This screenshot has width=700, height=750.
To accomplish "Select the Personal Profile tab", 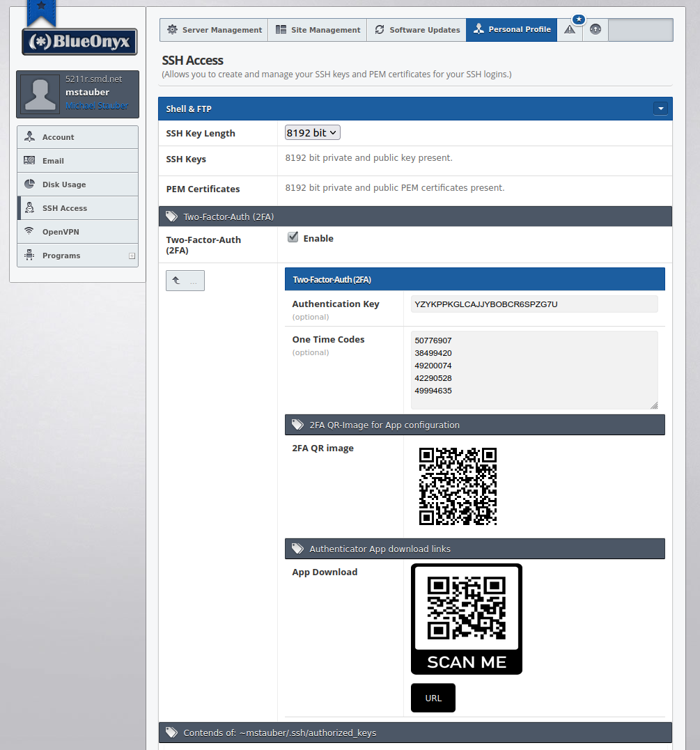I will 511,30.
